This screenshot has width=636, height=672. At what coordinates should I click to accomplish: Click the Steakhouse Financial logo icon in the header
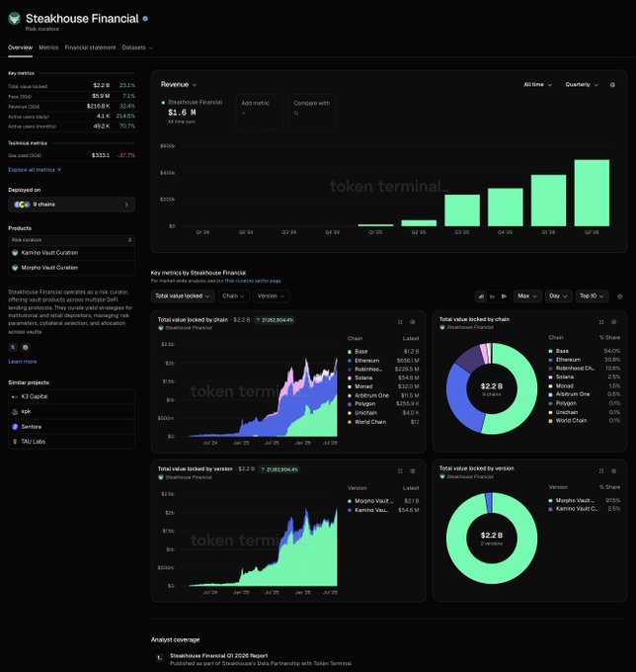pyautogui.click(x=15, y=19)
